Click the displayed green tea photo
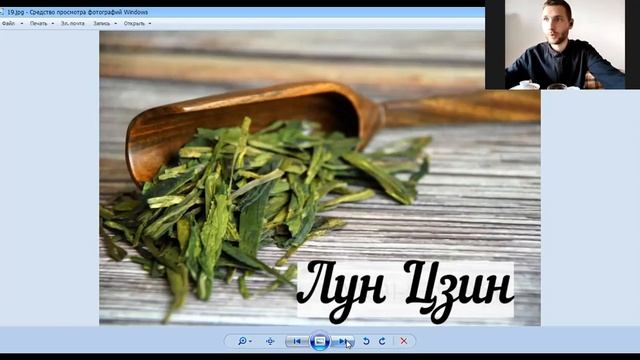This screenshot has width=640, height=360. (320, 178)
